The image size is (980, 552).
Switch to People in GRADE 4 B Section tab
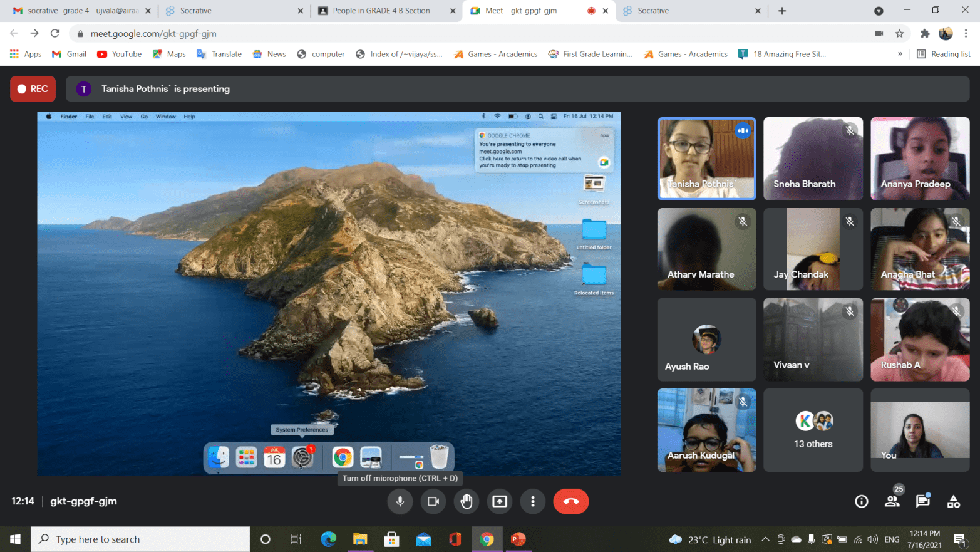(381, 11)
